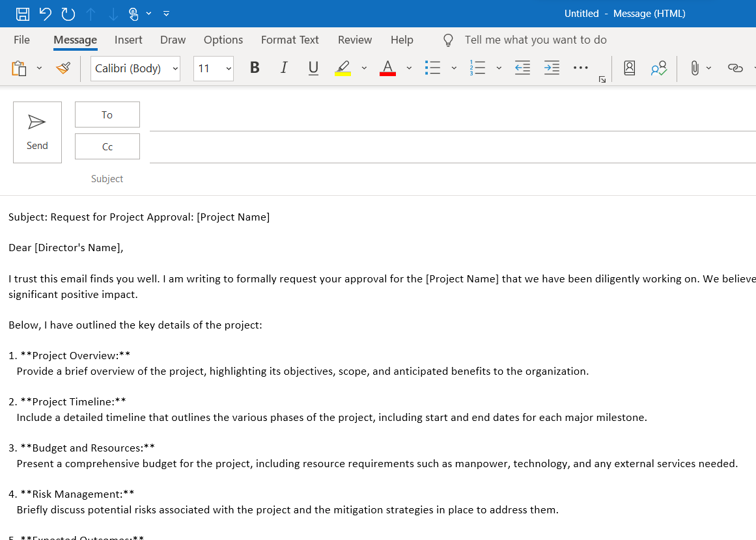Check recipient names
Screen dimensions: 756x540
[x=658, y=68]
